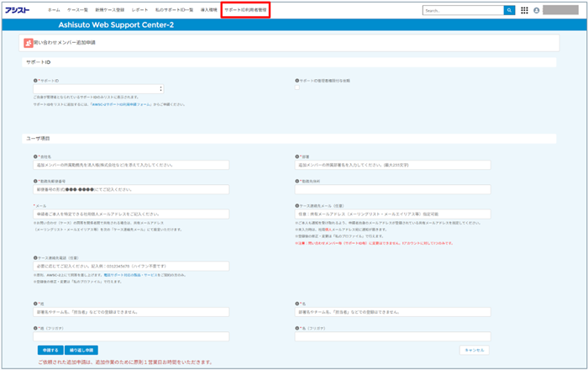
Task: Click the 会社名 input field
Action: click(131, 165)
